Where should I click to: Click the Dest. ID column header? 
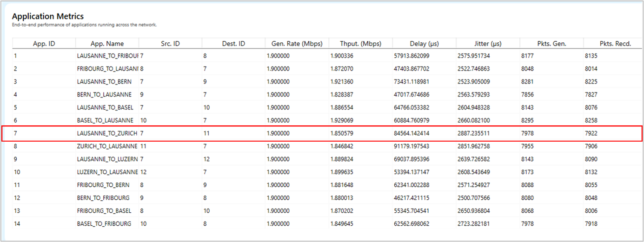(x=233, y=44)
